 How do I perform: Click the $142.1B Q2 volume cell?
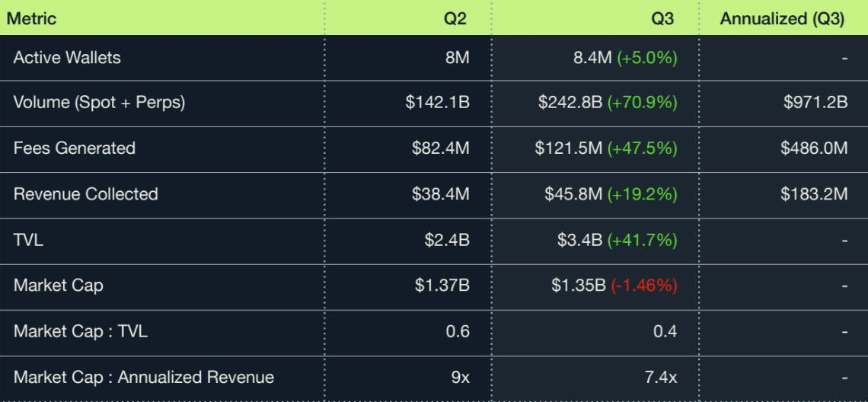437,103
